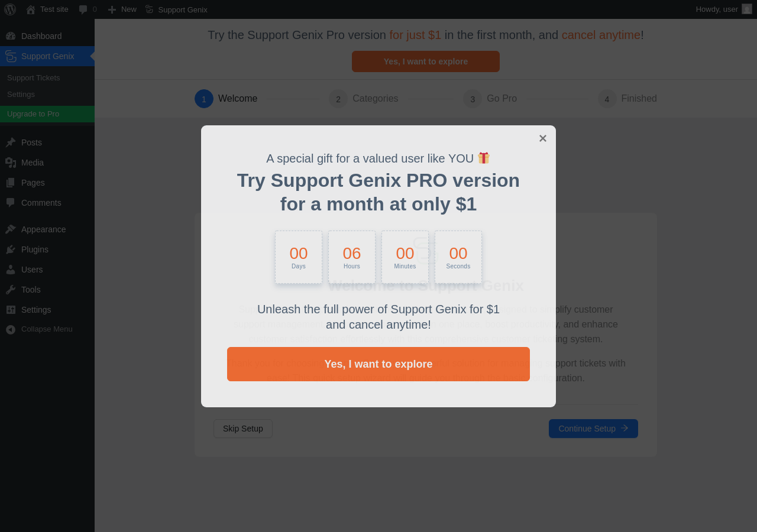
Task: Click the Support Genix admin bar icon
Action: point(149,9)
